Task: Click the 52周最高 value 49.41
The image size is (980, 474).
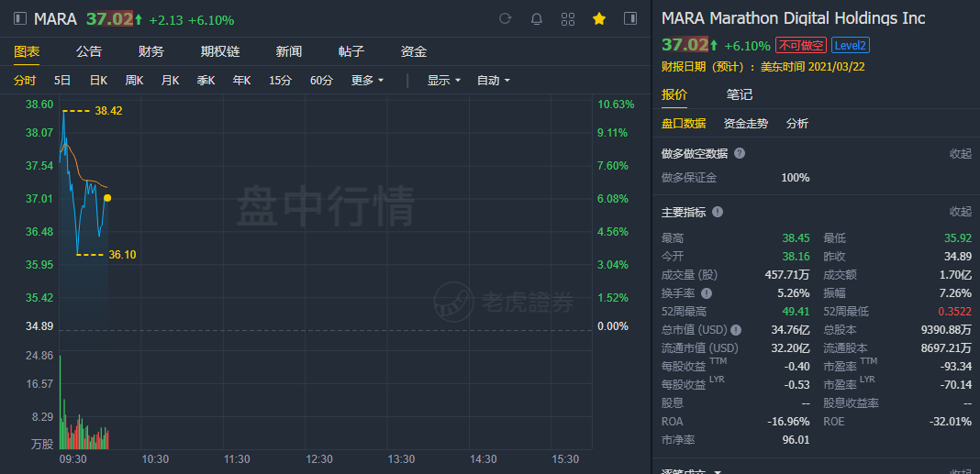Action: [796, 311]
